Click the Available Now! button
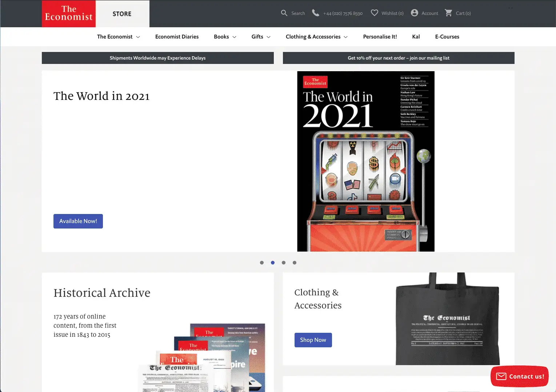The image size is (556, 392). click(x=78, y=221)
